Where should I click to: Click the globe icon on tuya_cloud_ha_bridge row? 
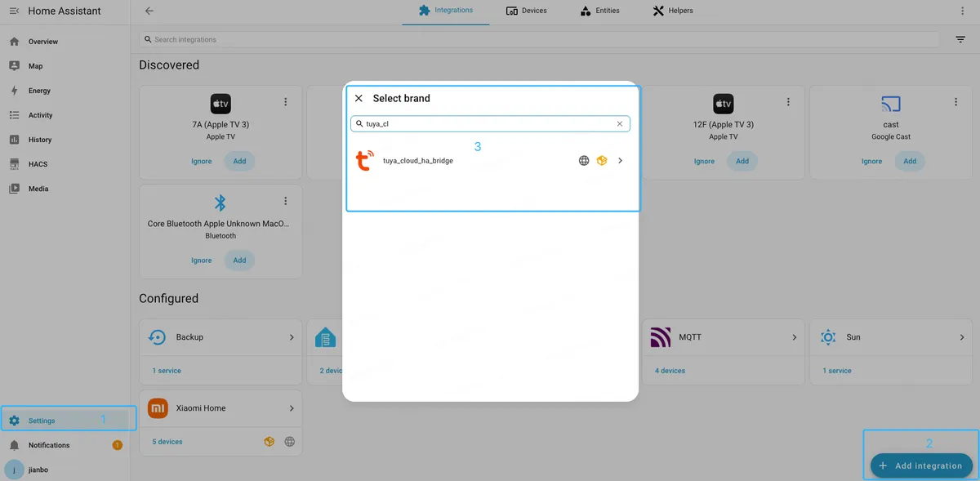(584, 161)
